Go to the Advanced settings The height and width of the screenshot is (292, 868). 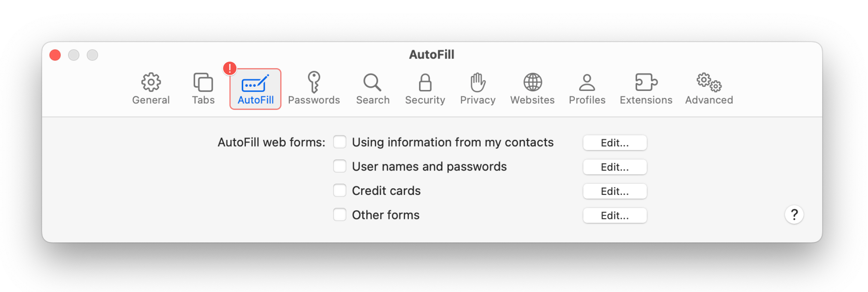tap(709, 88)
